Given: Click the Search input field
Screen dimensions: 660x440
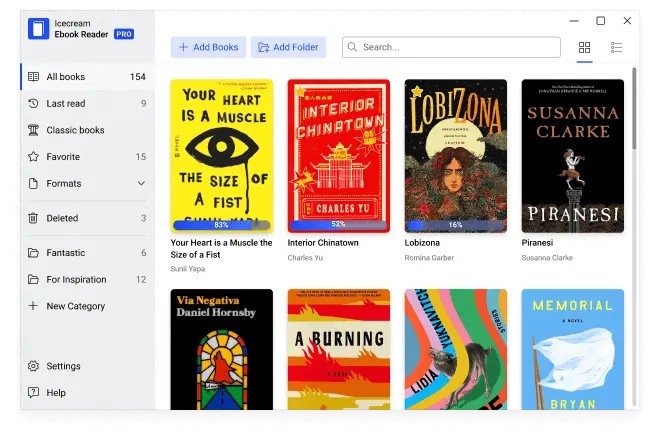Looking at the screenshot, I should pyautogui.click(x=451, y=47).
